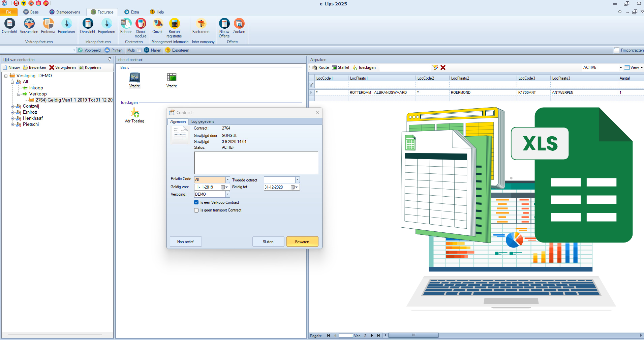Viewport: 644px width, 340px height.
Task: Open the Diesel module icon
Action: click(x=141, y=24)
